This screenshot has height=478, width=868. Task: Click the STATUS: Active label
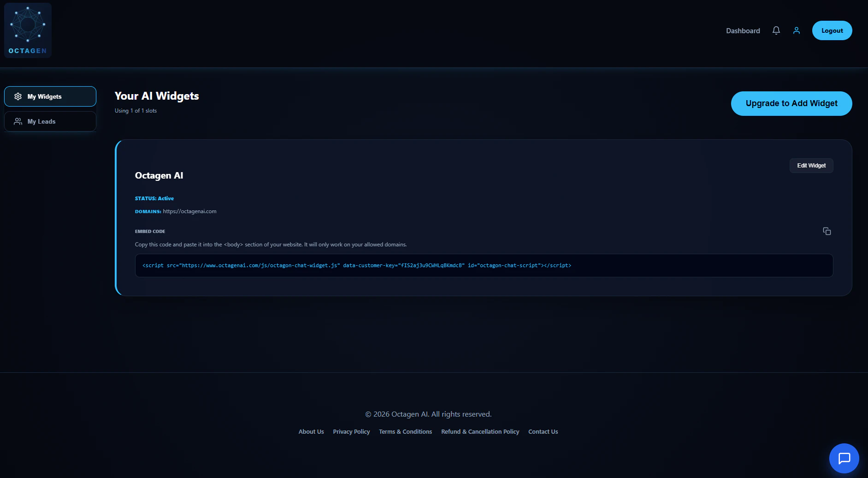(154, 198)
